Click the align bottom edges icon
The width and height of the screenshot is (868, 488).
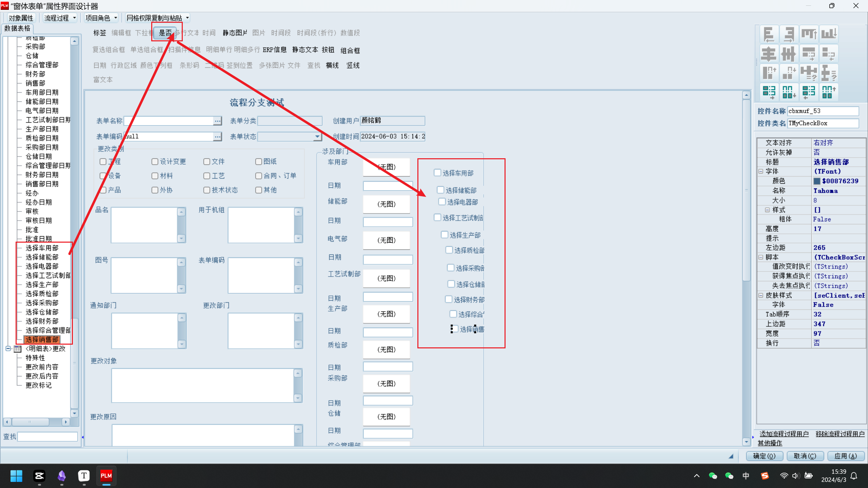pos(829,34)
